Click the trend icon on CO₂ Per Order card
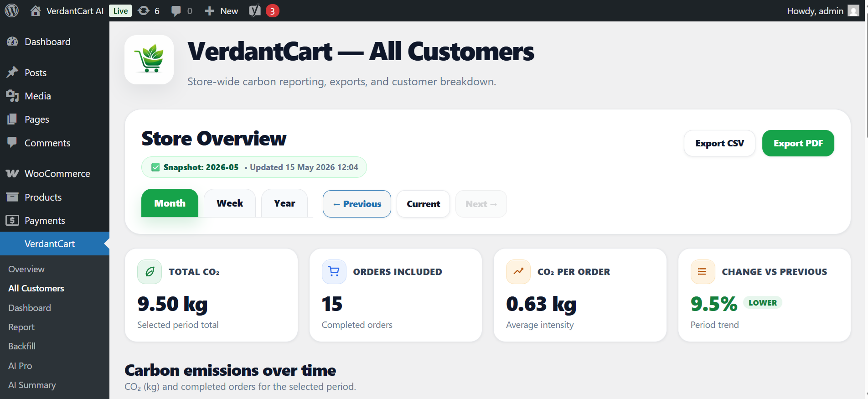The height and width of the screenshot is (399, 868). (x=518, y=272)
